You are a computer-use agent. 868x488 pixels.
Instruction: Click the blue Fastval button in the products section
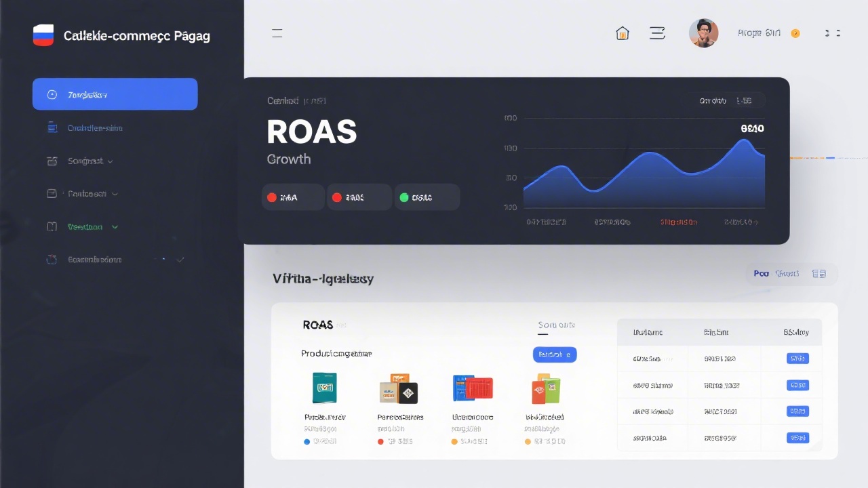[554, 354]
